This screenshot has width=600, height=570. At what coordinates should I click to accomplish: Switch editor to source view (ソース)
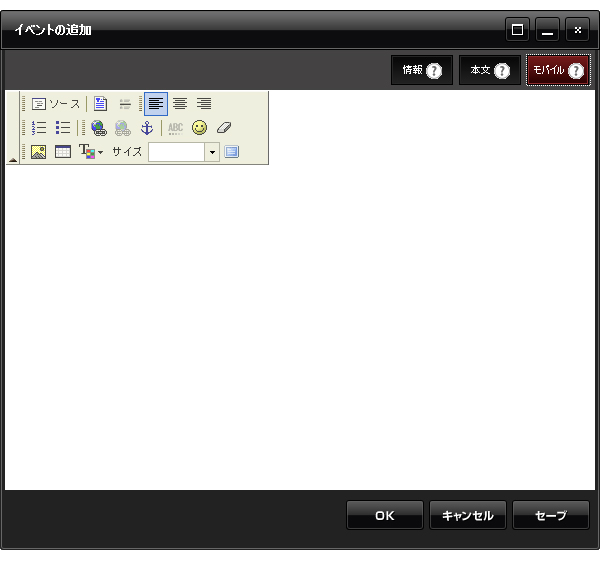point(56,104)
